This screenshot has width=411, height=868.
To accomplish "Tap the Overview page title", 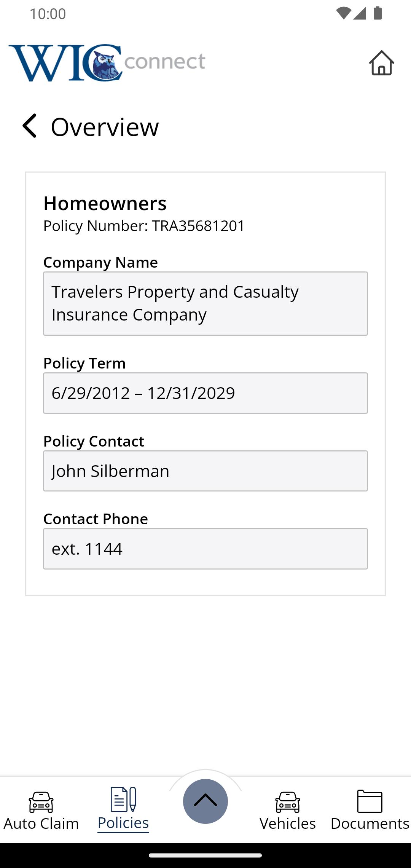I will tap(105, 127).
